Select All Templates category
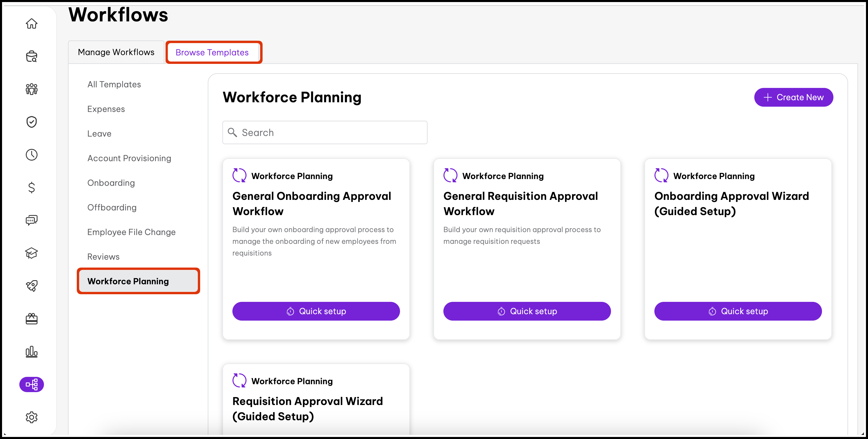The height and width of the screenshot is (439, 868). (x=114, y=84)
